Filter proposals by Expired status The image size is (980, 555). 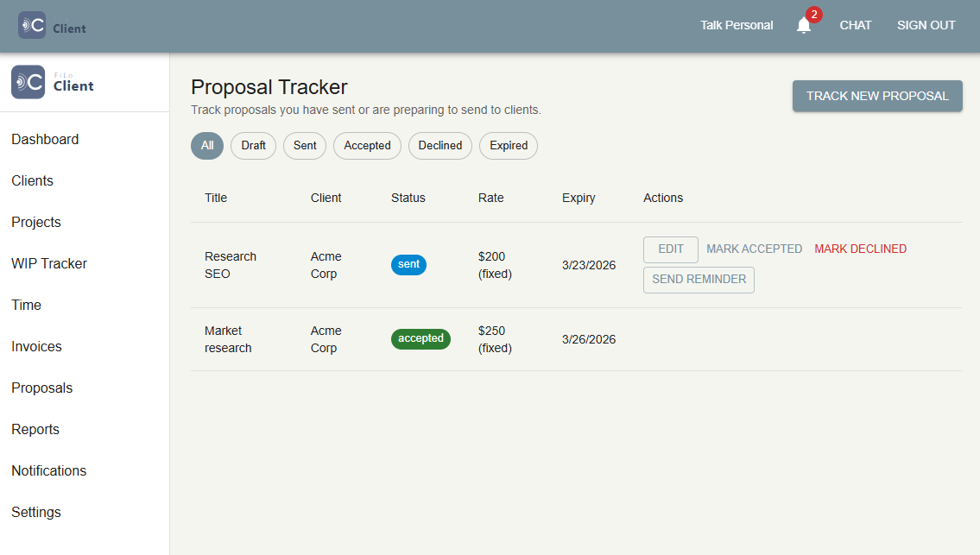click(508, 145)
